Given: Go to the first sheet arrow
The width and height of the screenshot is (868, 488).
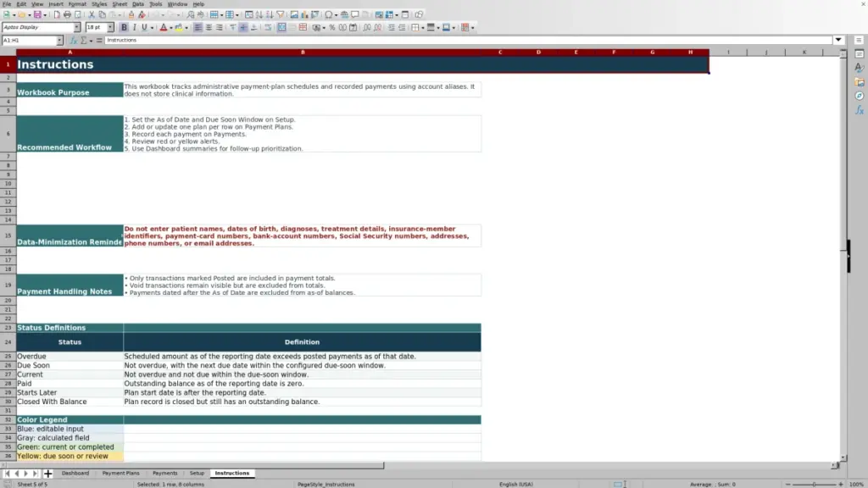Looking at the screenshot, I should 7,473.
